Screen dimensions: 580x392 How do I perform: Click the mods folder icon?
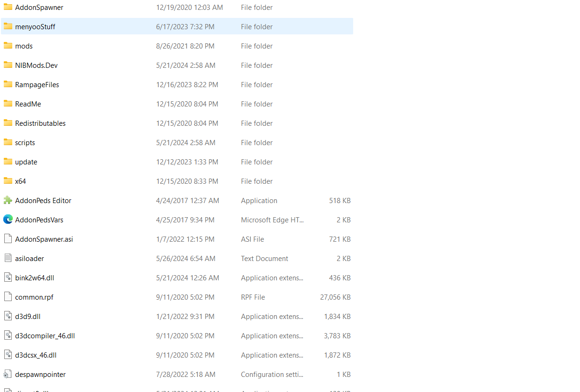tap(8, 46)
